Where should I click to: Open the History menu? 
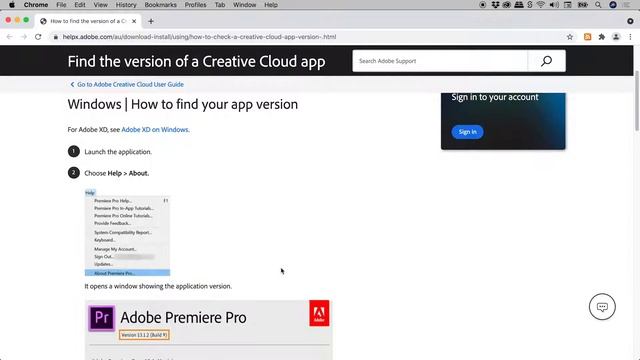(126, 5)
